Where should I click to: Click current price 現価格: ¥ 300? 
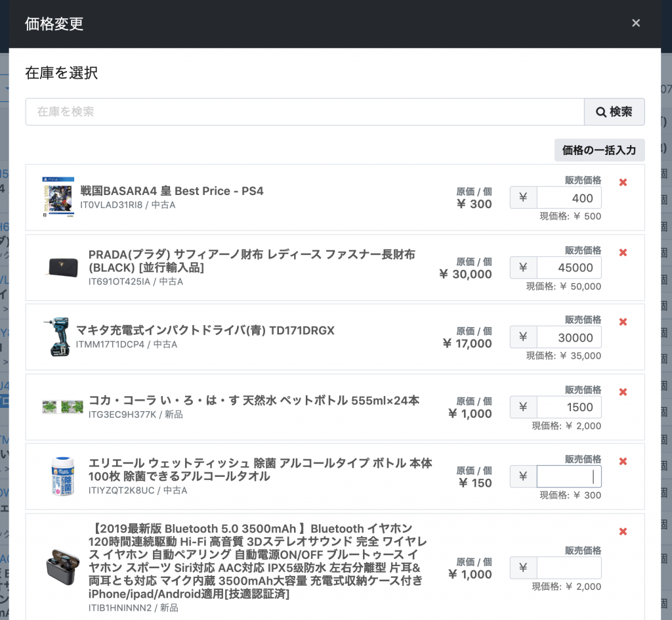tap(570, 496)
